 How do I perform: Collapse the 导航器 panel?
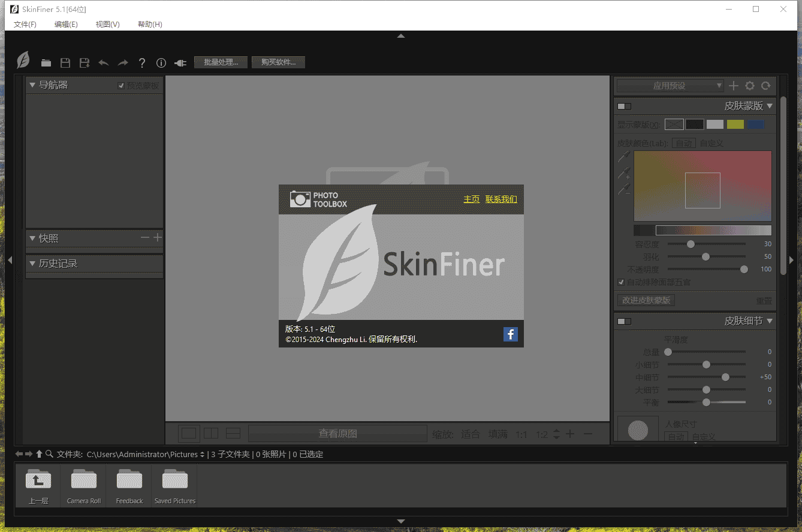32,84
